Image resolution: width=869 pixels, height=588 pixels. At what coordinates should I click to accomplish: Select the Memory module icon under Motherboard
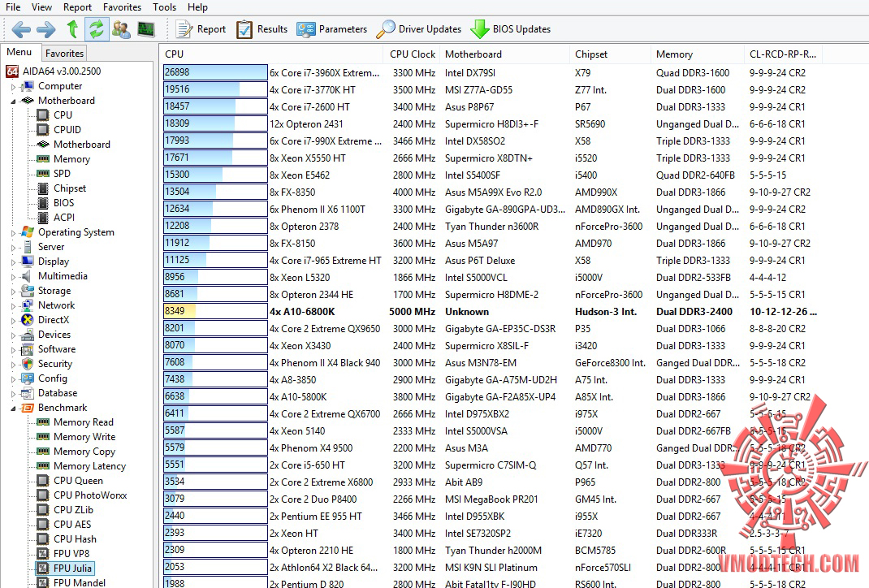(x=43, y=158)
